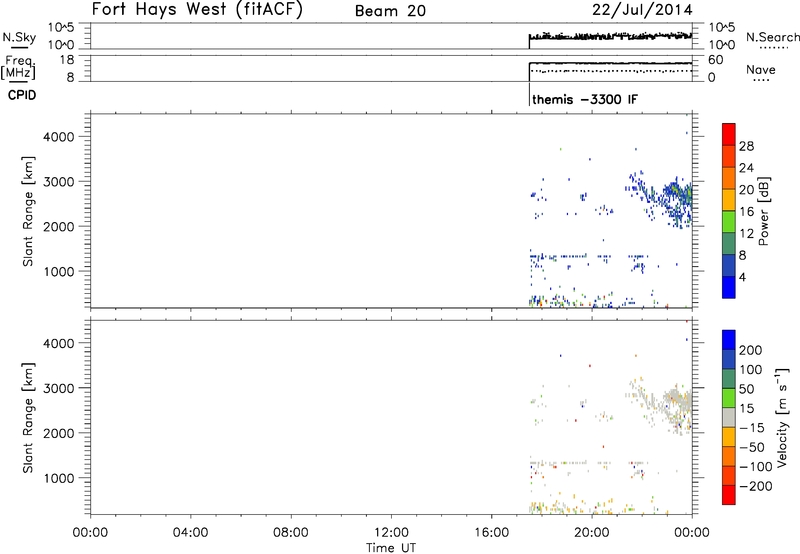This screenshot has width=800, height=554.
Task: Click the '1000' tick on the velocity panel
Action: pos(59,478)
